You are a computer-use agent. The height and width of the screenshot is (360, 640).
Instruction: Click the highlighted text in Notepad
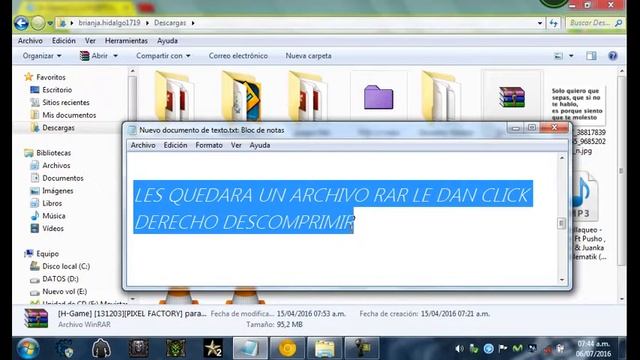point(333,207)
